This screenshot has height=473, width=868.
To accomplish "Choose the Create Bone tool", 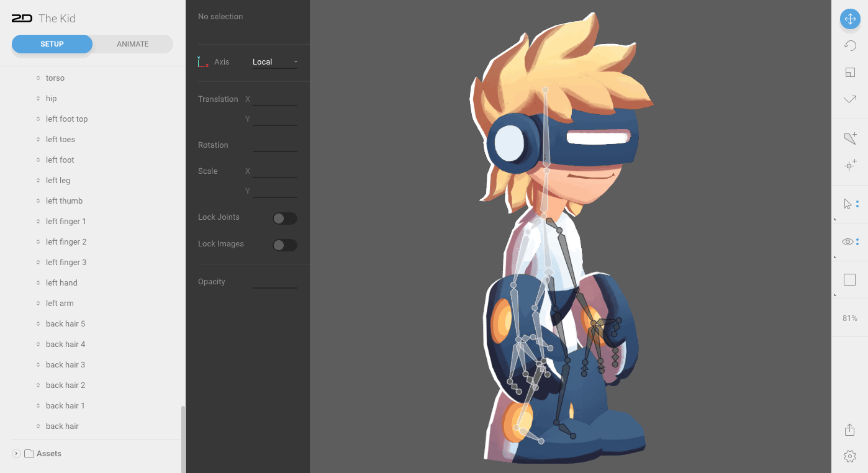I will 850,138.
